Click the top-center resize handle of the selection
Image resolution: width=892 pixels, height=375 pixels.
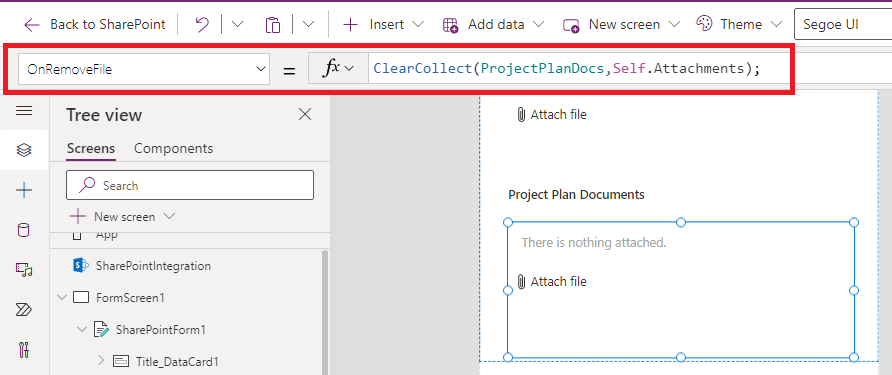coord(681,222)
